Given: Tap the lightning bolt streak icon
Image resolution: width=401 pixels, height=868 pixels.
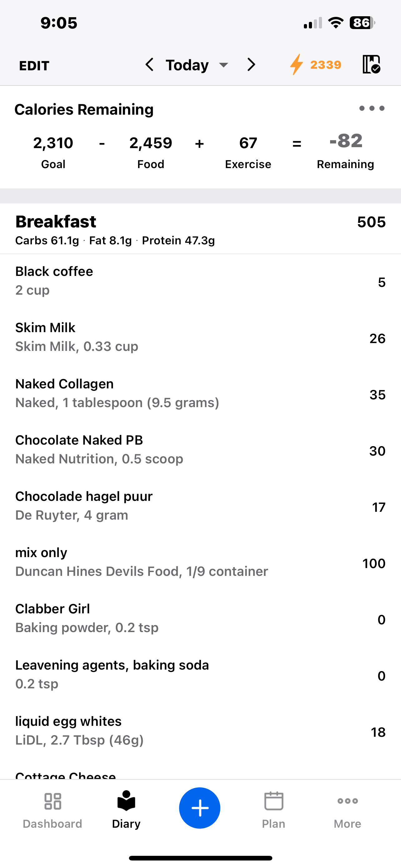Looking at the screenshot, I should pyautogui.click(x=296, y=64).
